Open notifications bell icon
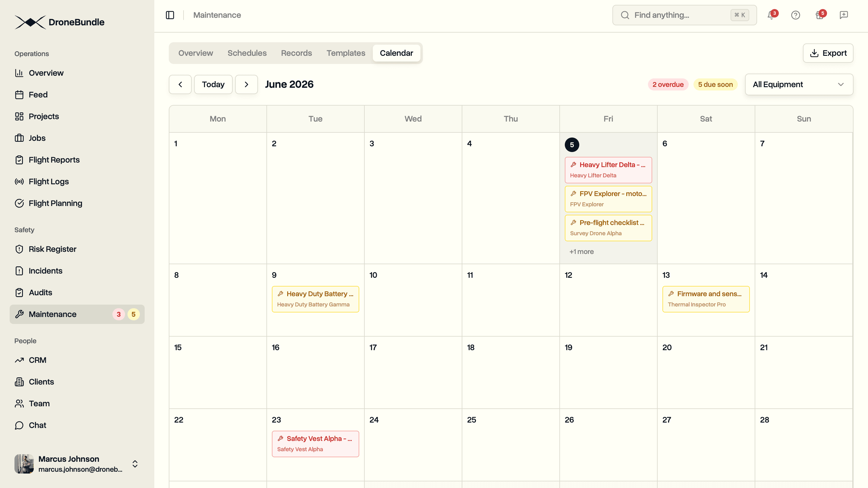Image resolution: width=868 pixels, height=488 pixels. [771, 15]
